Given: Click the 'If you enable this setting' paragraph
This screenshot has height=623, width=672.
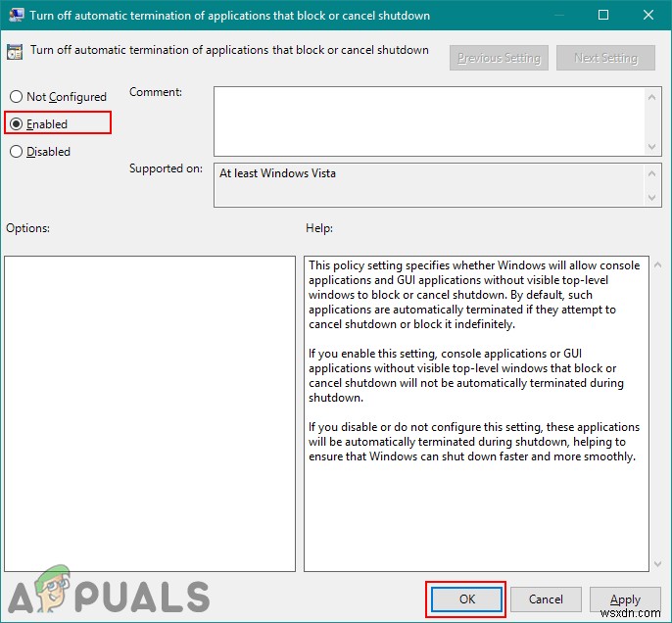Looking at the screenshot, I should (466, 375).
